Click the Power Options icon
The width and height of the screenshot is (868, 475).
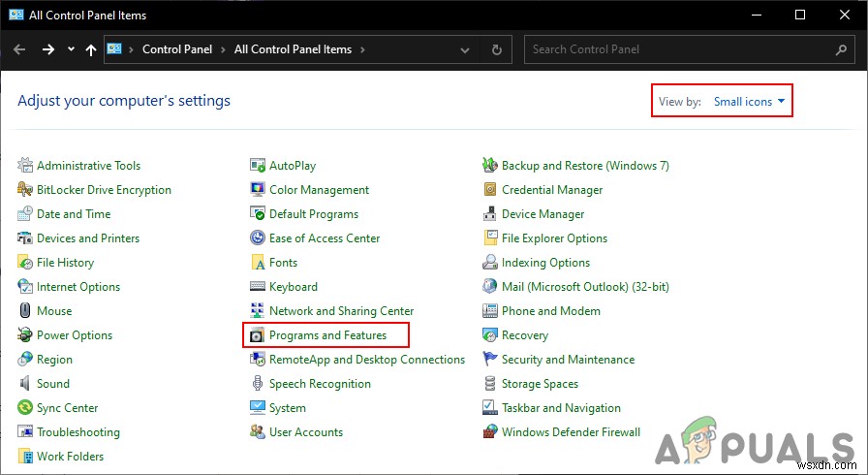click(x=25, y=335)
